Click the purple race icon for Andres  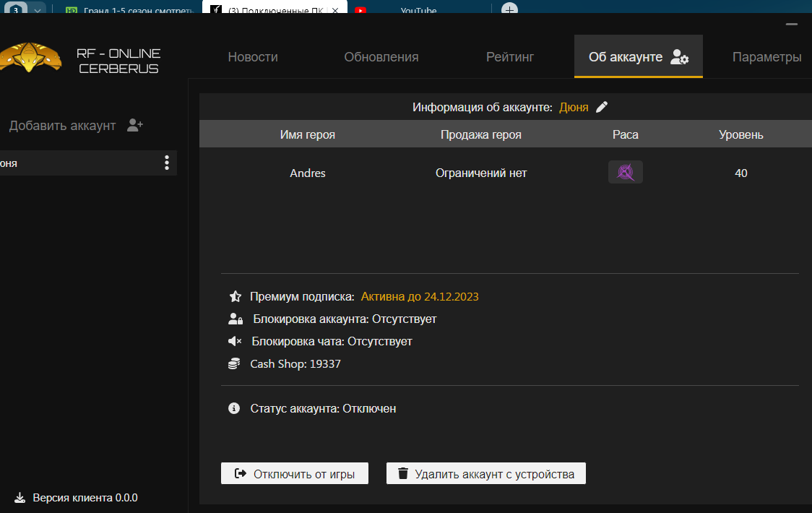pyautogui.click(x=625, y=172)
